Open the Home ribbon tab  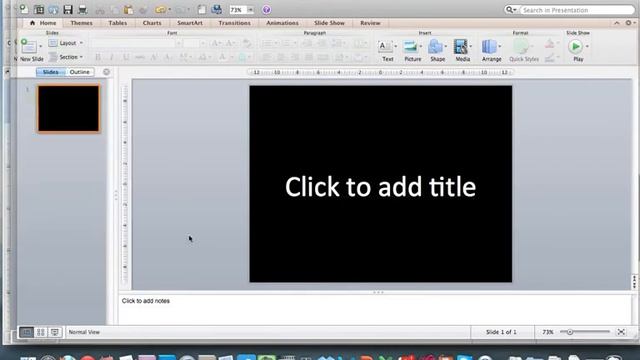tap(43, 23)
